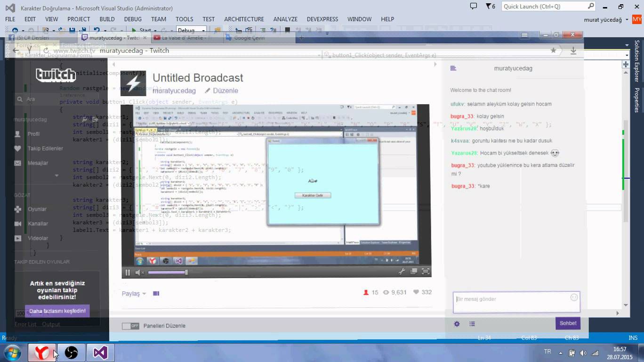Click the theater mode icon beside Paylaş
Screen dimensions: 644x362
(156, 293)
